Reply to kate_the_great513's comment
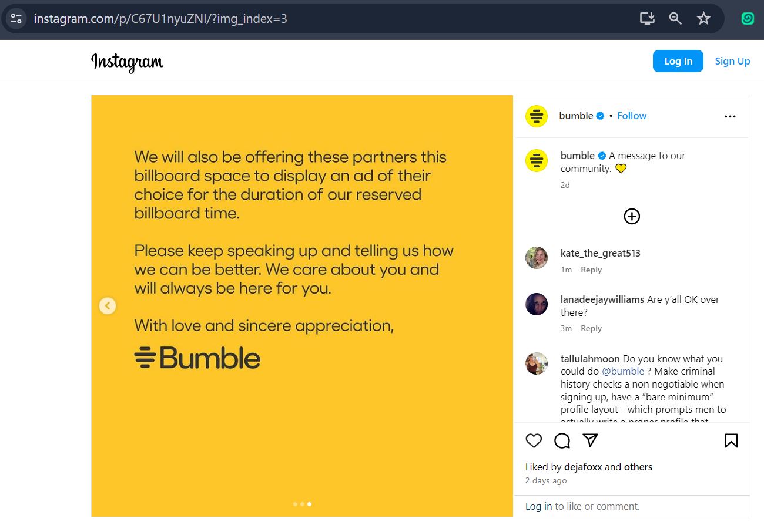The height and width of the screenshot is (532, 764). click(591, 270)
